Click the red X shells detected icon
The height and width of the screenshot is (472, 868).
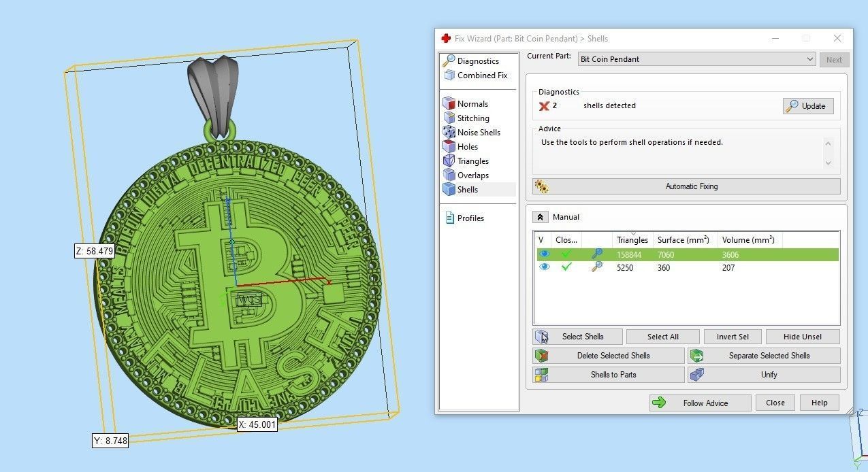(544, 106)
